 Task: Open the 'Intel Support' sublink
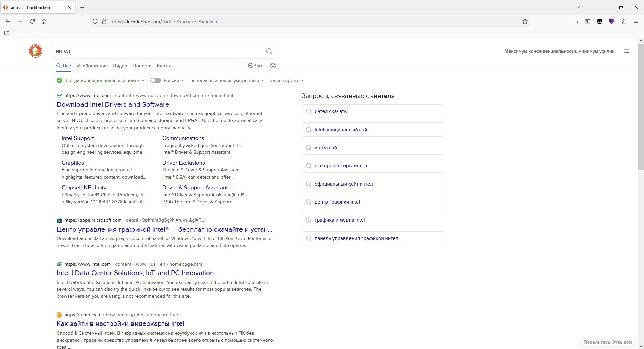click(77, 138)
